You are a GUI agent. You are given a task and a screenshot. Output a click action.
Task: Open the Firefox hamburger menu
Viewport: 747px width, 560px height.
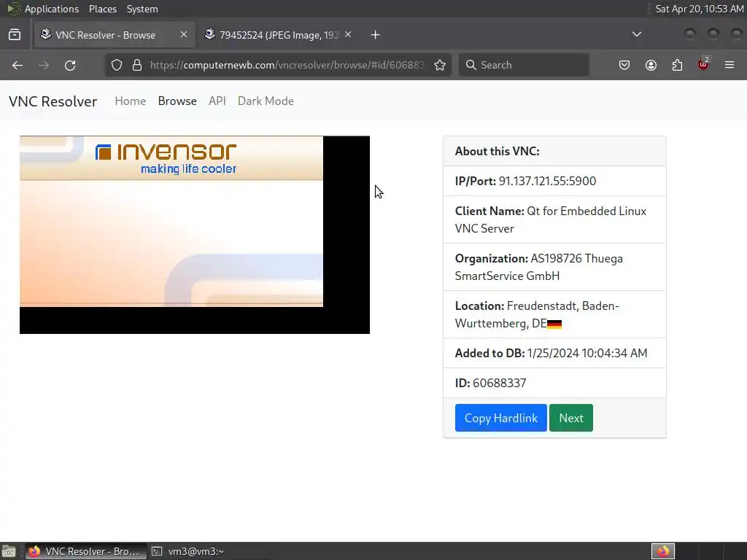[729, 65]
